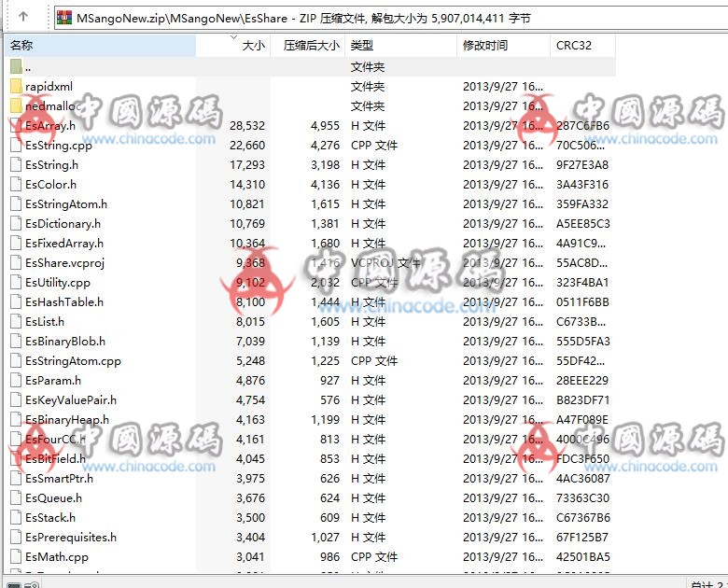Viewport: 728px width, 588px height.
Task: Click the EsMath.cpp file icon
Action: (x=16, y=556)
